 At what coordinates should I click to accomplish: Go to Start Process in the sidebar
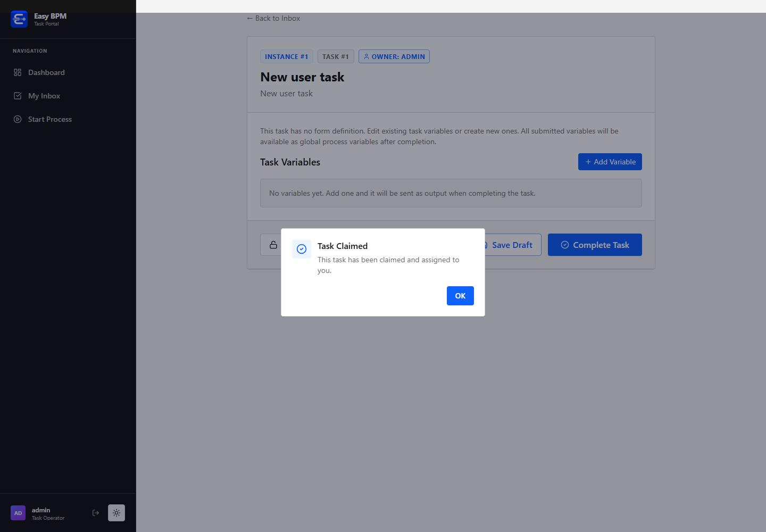tap(68, 119)
